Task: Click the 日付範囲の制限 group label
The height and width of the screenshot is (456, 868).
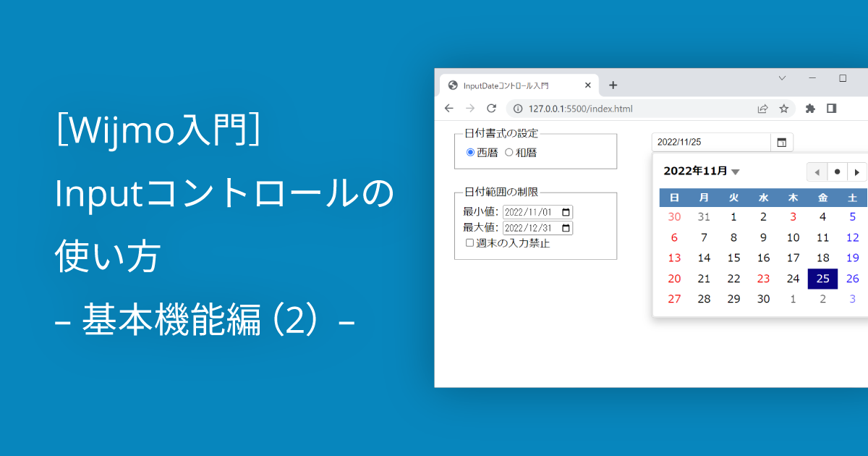Action: pyautogui.click(x=501, y=192)
